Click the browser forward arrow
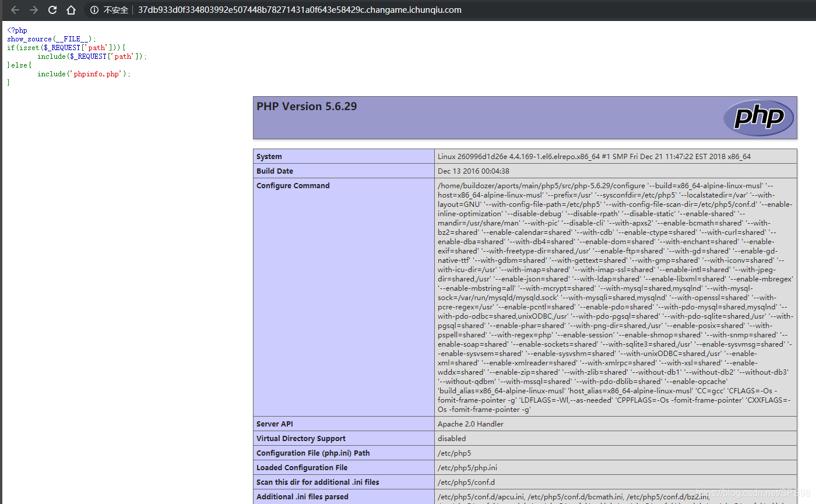 click(34, 10)
